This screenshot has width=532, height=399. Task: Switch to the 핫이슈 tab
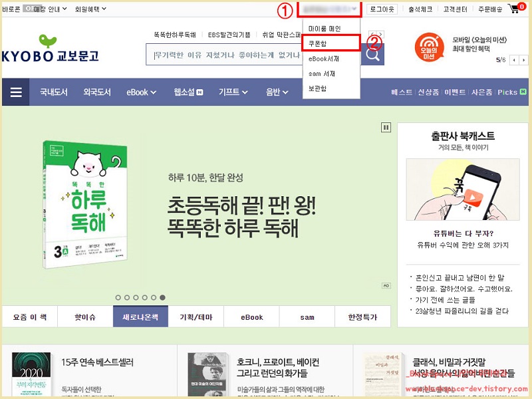pyautogui.click(x=85, y=317)
